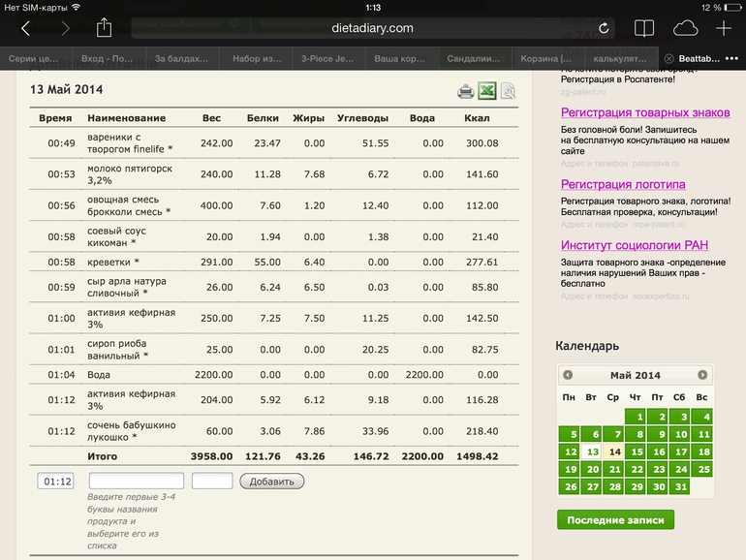This screenshot has width=746, height=560.
Task: Tap the Safari share icon
Action: (104, 29)
